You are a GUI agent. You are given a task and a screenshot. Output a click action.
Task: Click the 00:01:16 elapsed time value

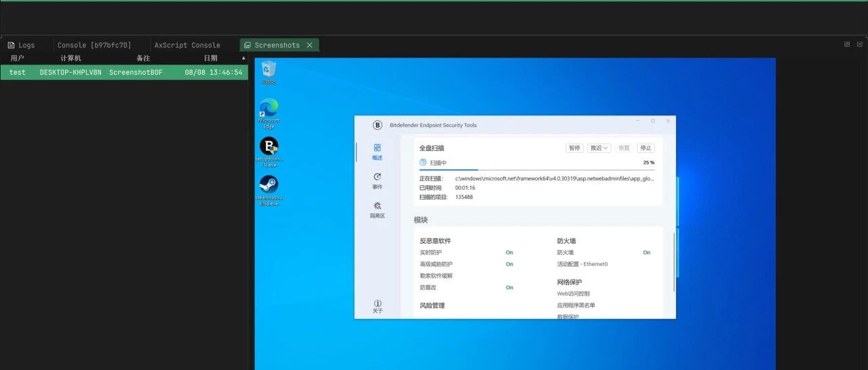465,188
